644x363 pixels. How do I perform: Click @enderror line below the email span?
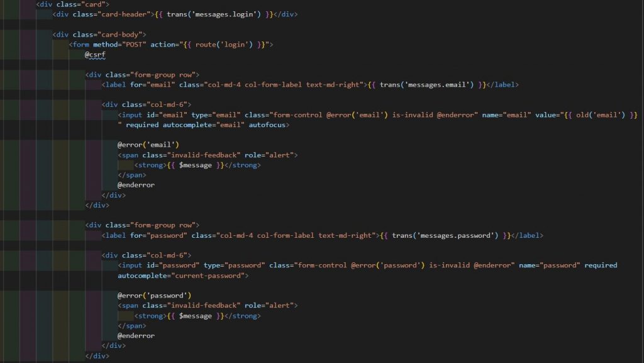point(136,185)
